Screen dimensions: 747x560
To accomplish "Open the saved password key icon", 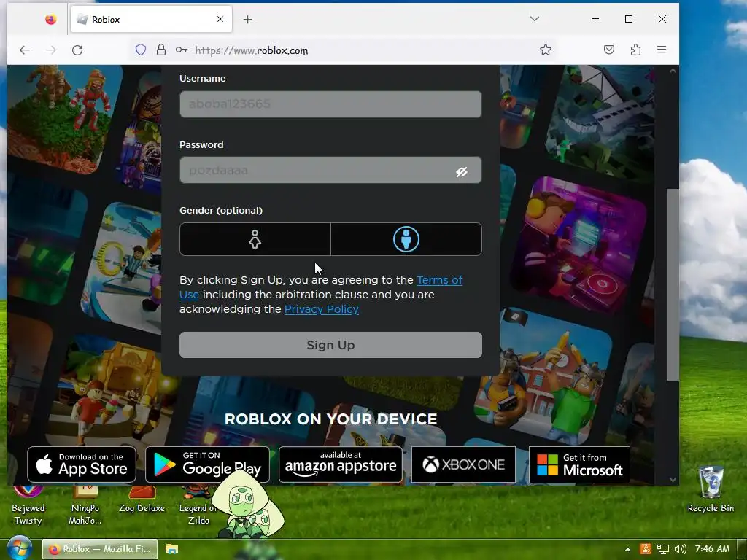I will (x=181, y=50).
